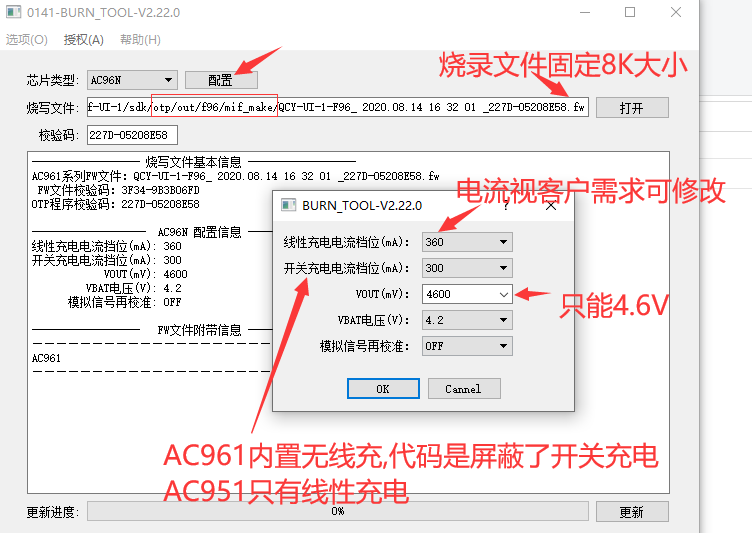Click the 烧写文件 path field
This screenshot has height=533, width=752.
pos(338,107)
